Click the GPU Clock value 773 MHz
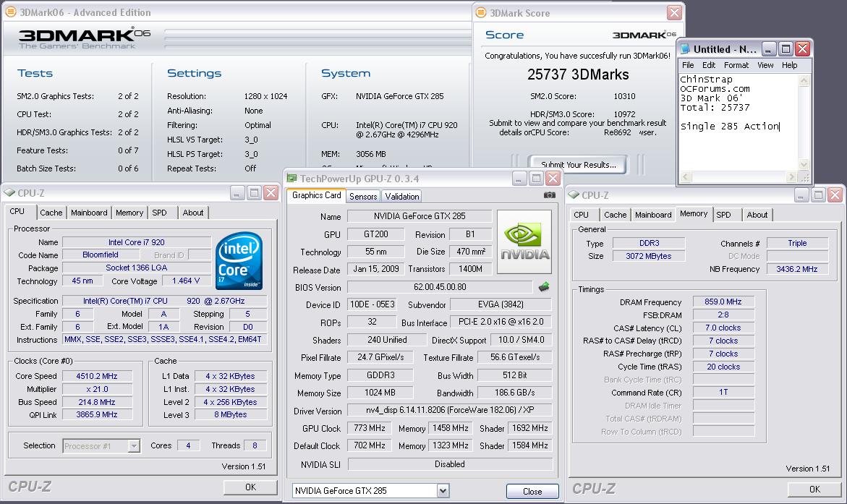Screen dimensions: 847x504 [370, 428]
